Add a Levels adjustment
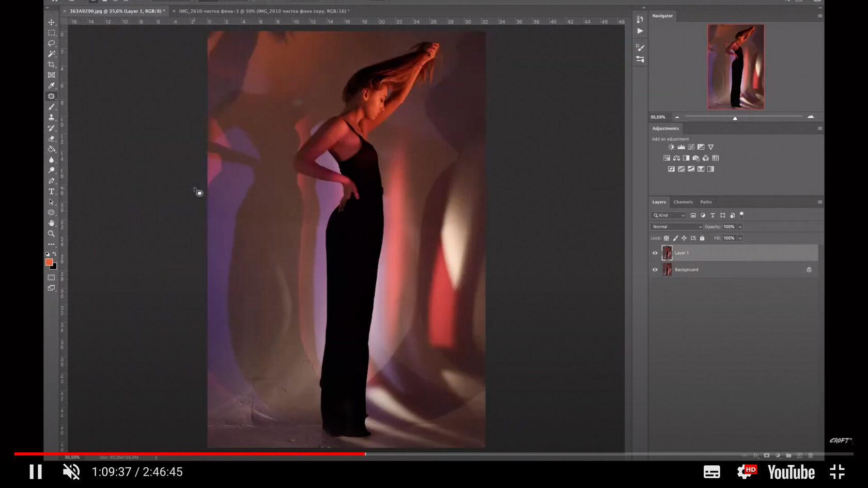868x488 pixels. (681, 147)
